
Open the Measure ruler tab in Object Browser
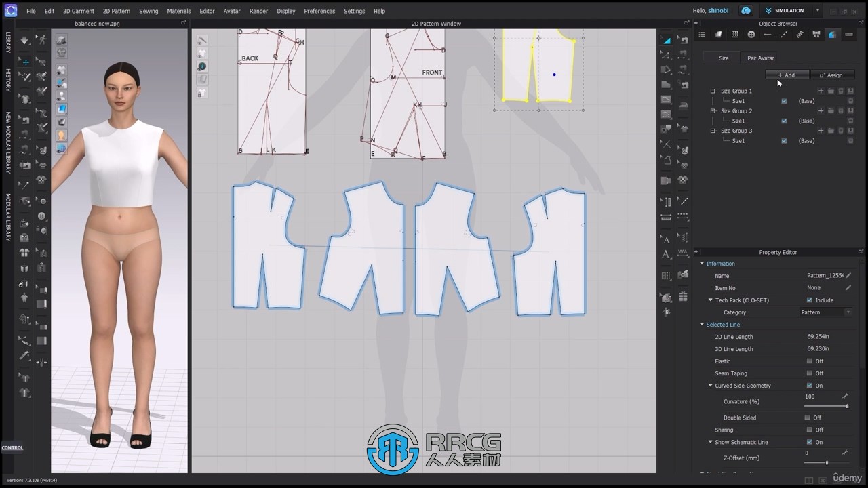pos(848,35)
